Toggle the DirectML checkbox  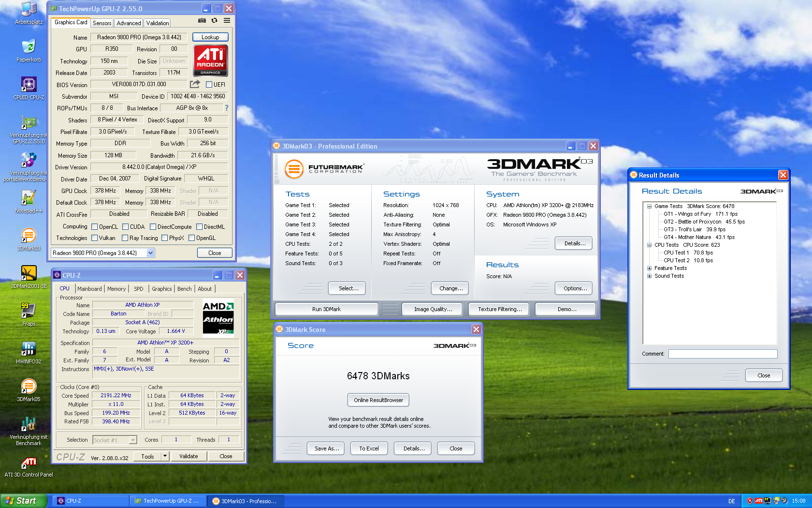tap(199, 226)
